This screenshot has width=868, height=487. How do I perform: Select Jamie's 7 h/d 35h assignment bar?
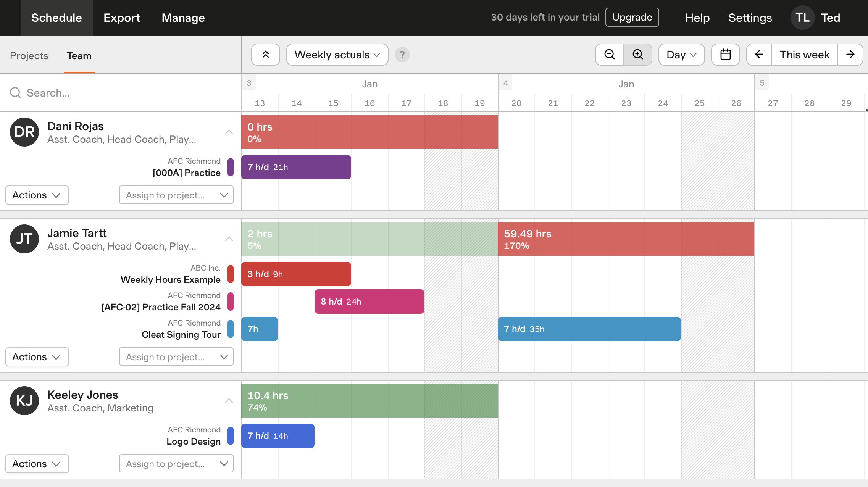click(589, 329)
